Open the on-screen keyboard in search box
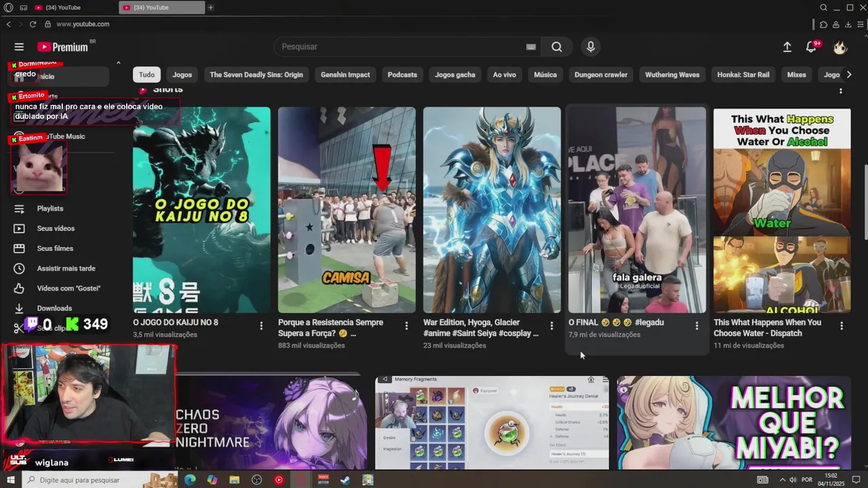Screen dimensions: 868x488 [x=531, y=47]
